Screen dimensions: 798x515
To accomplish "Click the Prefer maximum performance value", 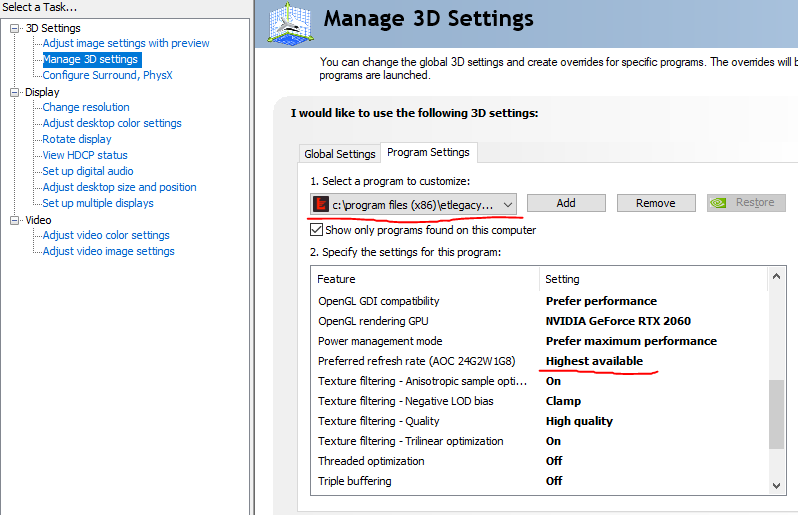I will (x=631, y=341).
